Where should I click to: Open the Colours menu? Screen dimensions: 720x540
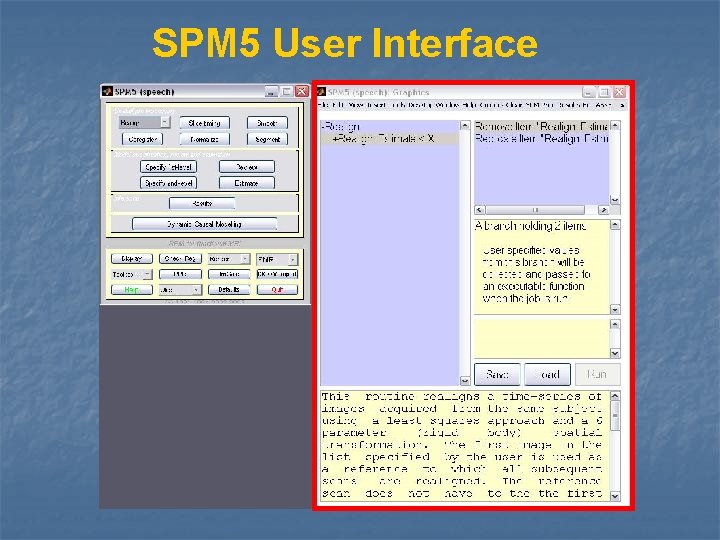tap(491, 105)
